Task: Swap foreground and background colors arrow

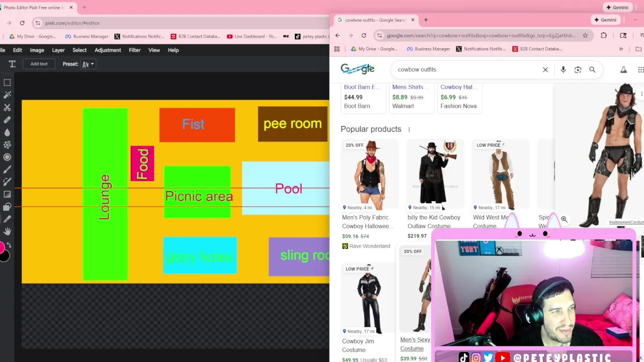Action: point(9,245)
